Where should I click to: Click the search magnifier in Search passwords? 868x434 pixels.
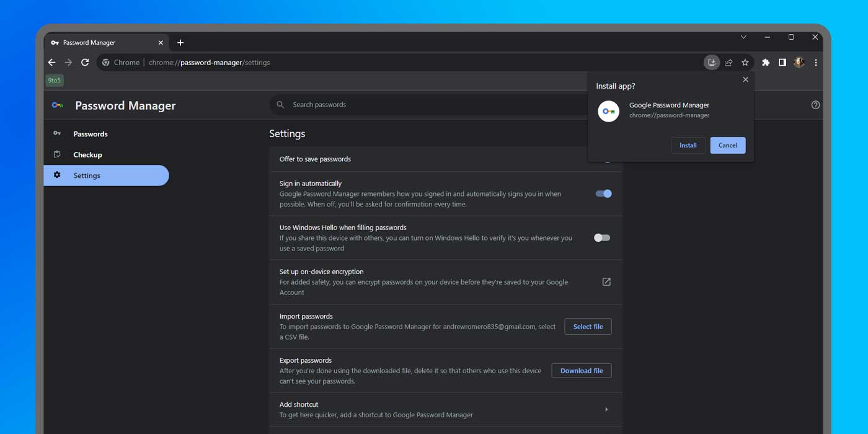[280, 104]
